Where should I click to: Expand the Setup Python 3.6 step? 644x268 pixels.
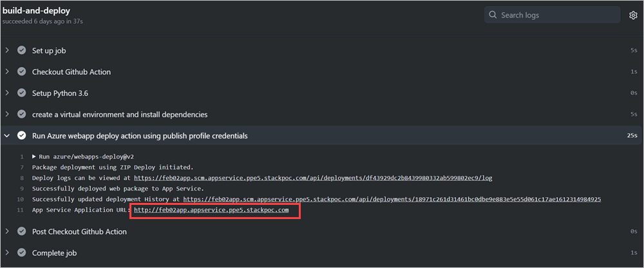[7, 93]
